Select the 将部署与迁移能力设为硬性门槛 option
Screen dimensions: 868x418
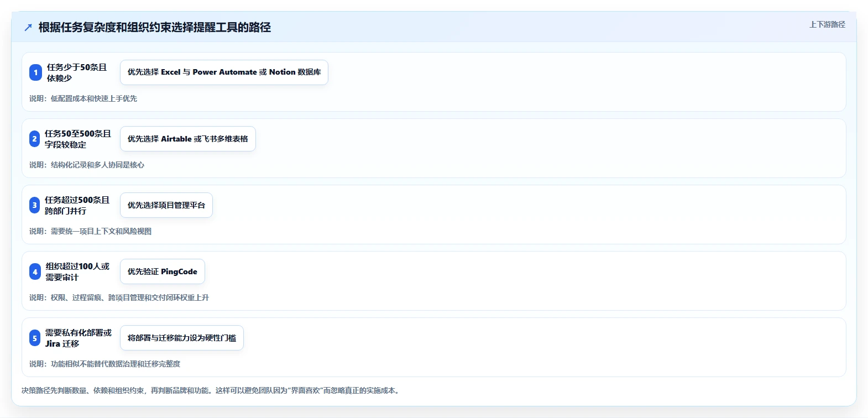point(182,338)
